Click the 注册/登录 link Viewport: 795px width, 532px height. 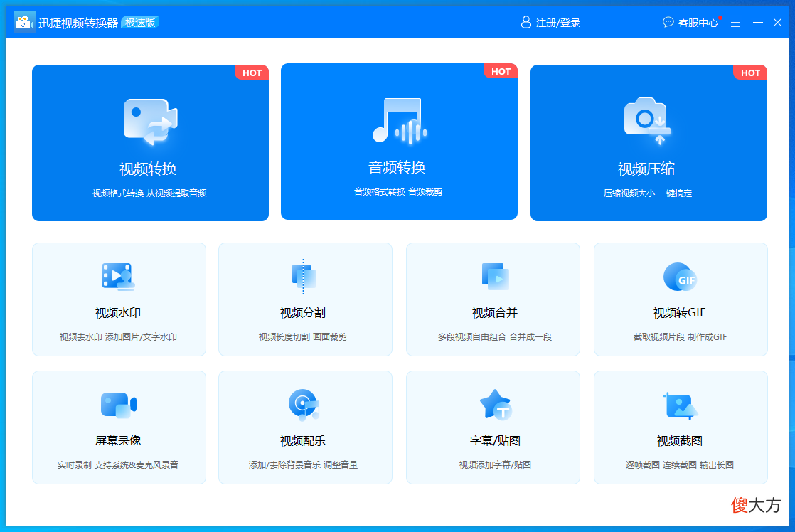(x=557, y=23)
